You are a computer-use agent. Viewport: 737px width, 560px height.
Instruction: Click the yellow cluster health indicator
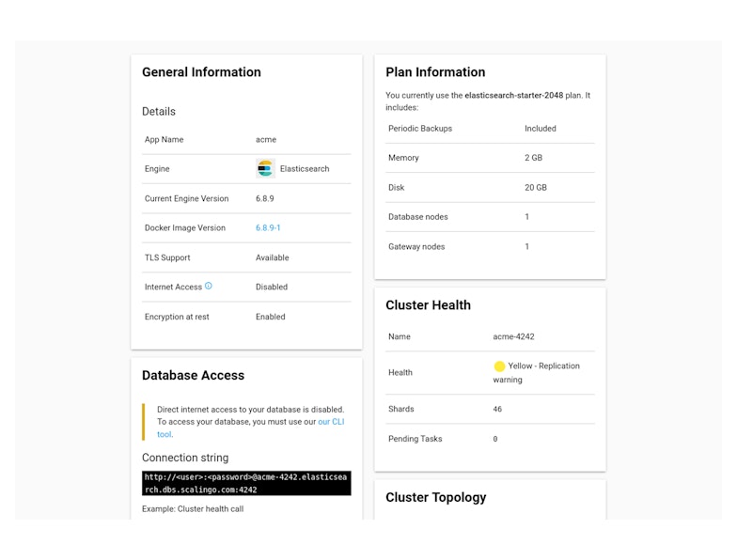pyautogui.click(x=499, y=366)
